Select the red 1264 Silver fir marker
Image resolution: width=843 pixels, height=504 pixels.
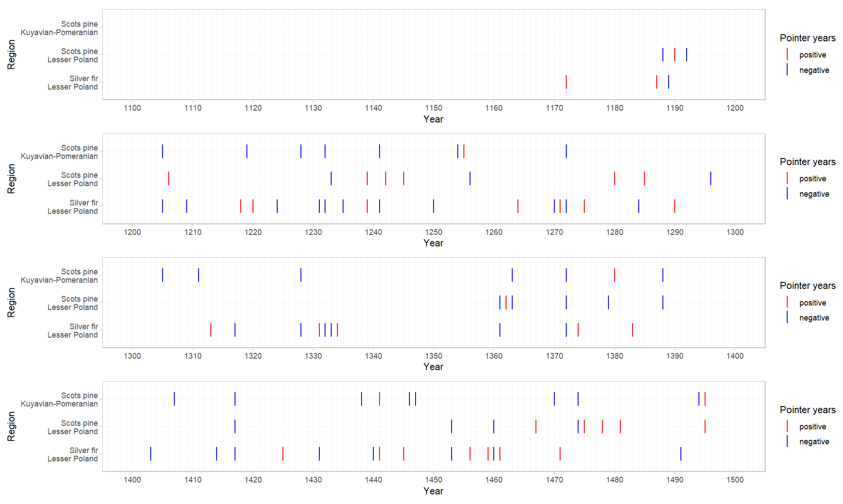point(518,206)
